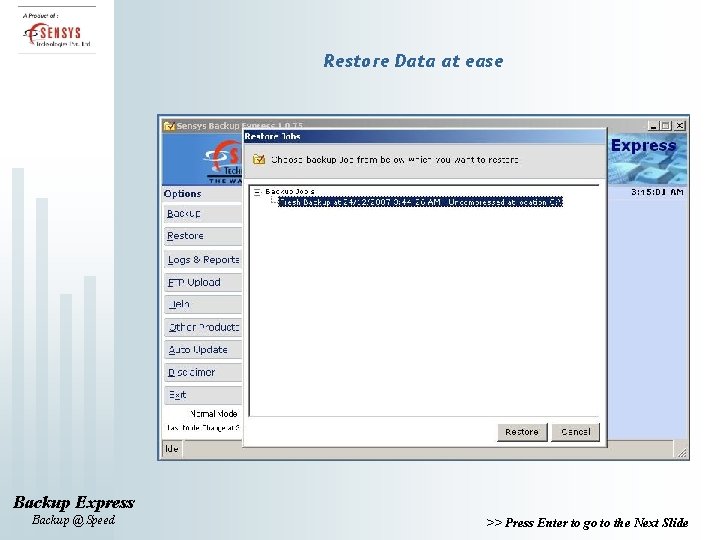Click the Restore button in the Restore Jobs dialog
720x540 pixels.
522,432
